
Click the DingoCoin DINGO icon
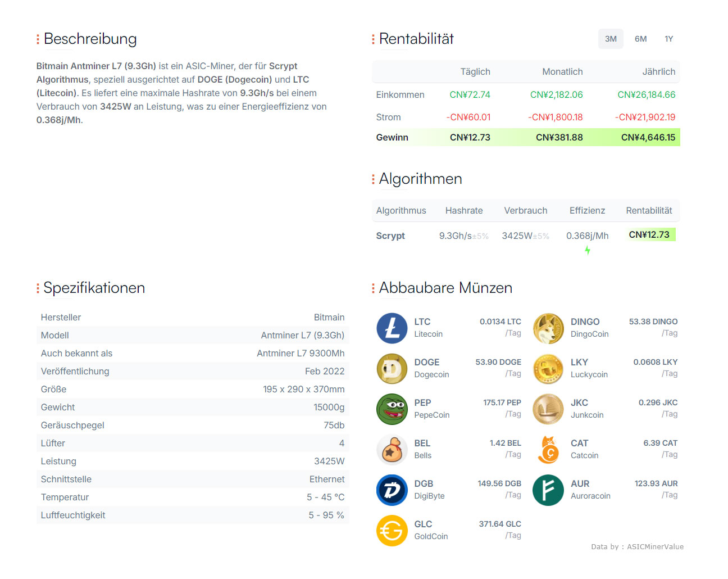tap(548, 328)
